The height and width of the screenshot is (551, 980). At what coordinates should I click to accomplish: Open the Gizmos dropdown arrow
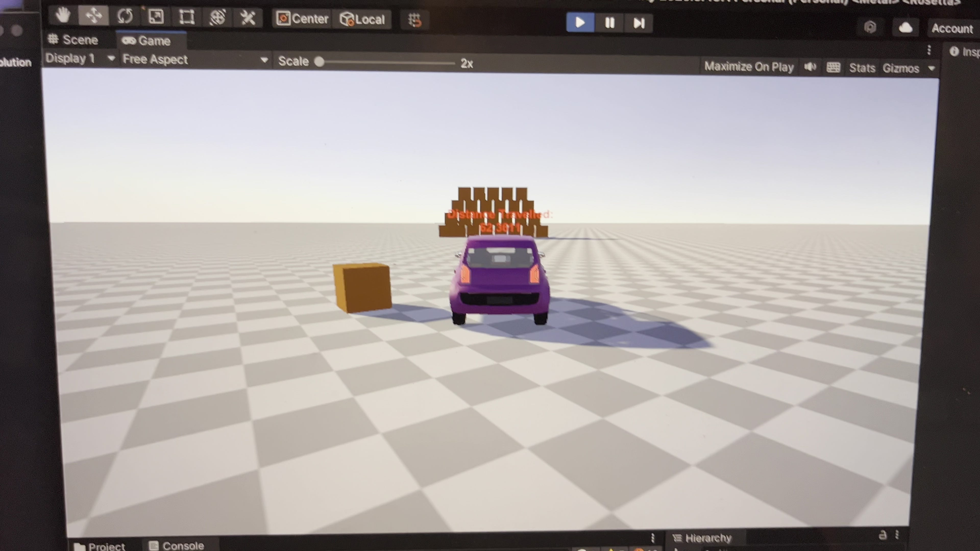[931, 69]
